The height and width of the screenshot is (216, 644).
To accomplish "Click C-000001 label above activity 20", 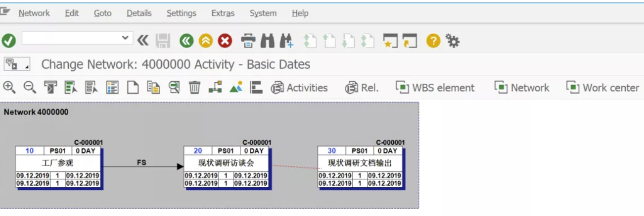I will click(257, 143).
